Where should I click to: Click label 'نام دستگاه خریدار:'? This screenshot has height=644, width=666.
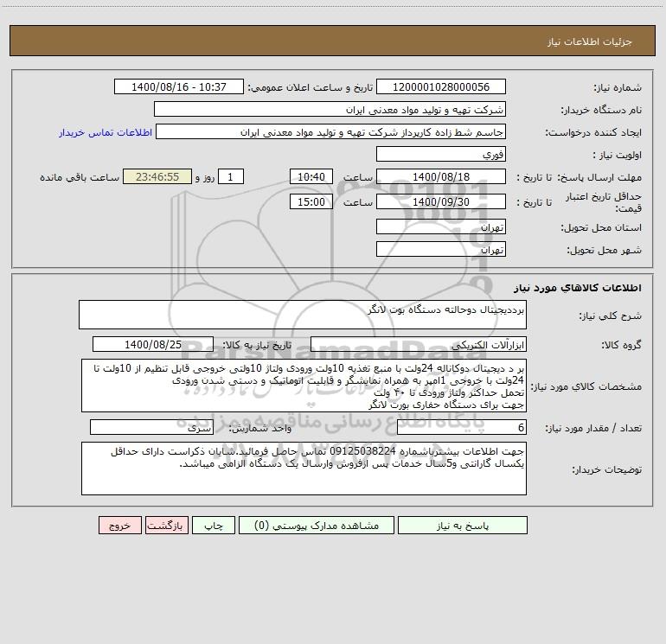(x=601, y=111)
